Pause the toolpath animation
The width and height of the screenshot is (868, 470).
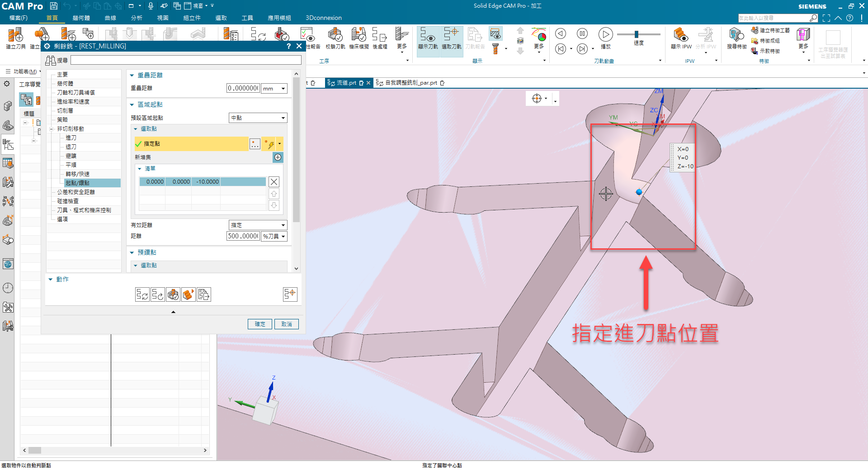582,33
